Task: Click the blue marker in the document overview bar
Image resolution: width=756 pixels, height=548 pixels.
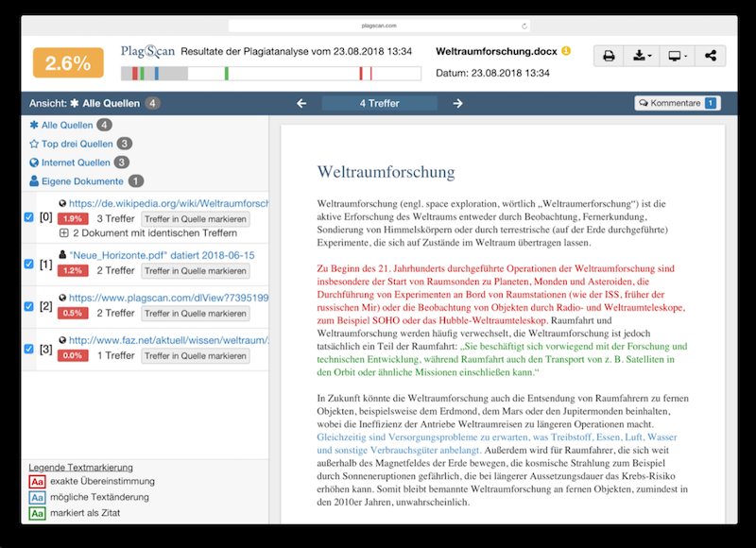Action: [157, 74]
